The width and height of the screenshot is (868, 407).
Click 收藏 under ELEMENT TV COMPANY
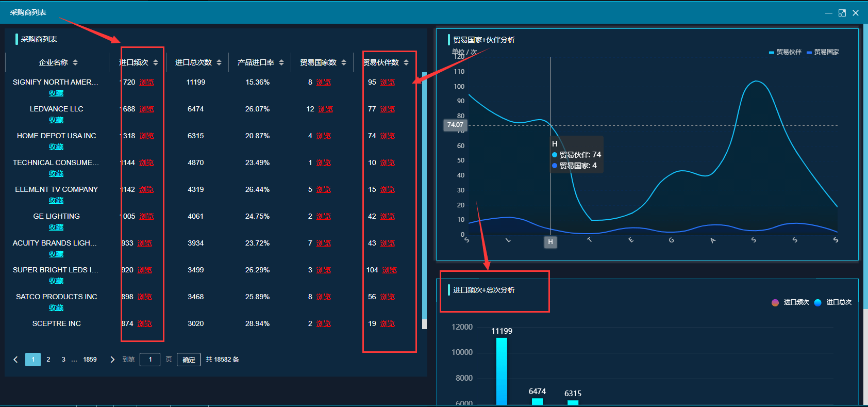tap(56, 201)
